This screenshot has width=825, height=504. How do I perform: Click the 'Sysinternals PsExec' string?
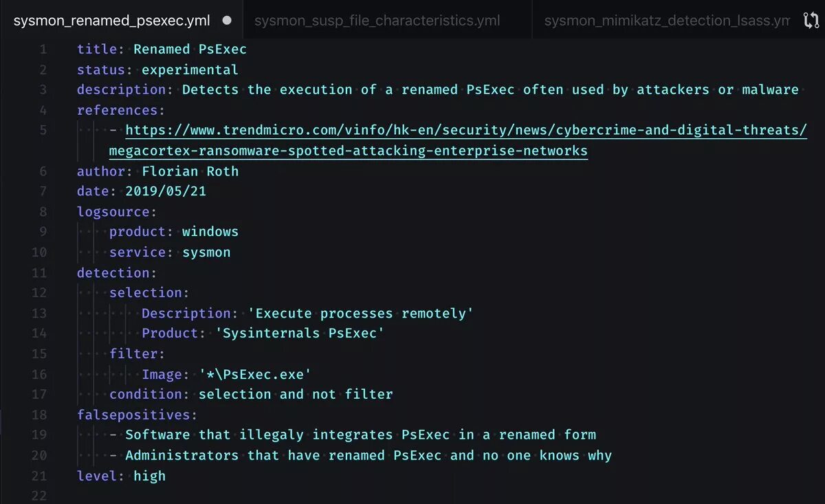300,333
